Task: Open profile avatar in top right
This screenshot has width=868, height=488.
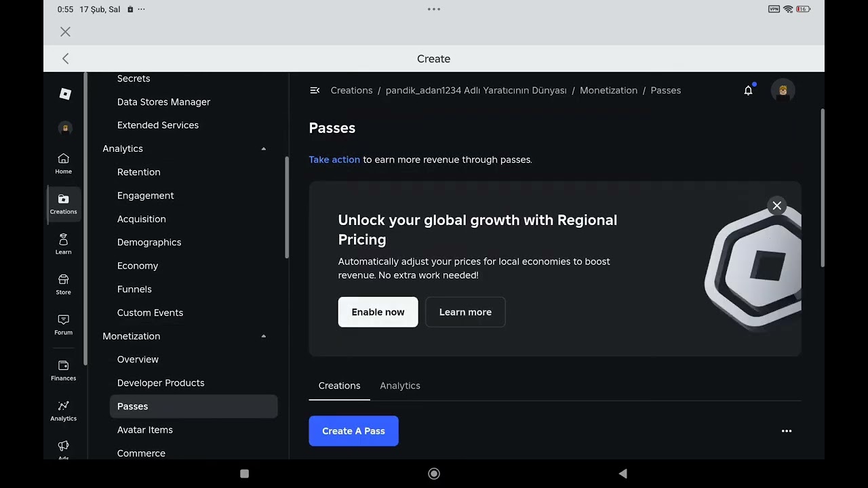Action: [783, 90]
